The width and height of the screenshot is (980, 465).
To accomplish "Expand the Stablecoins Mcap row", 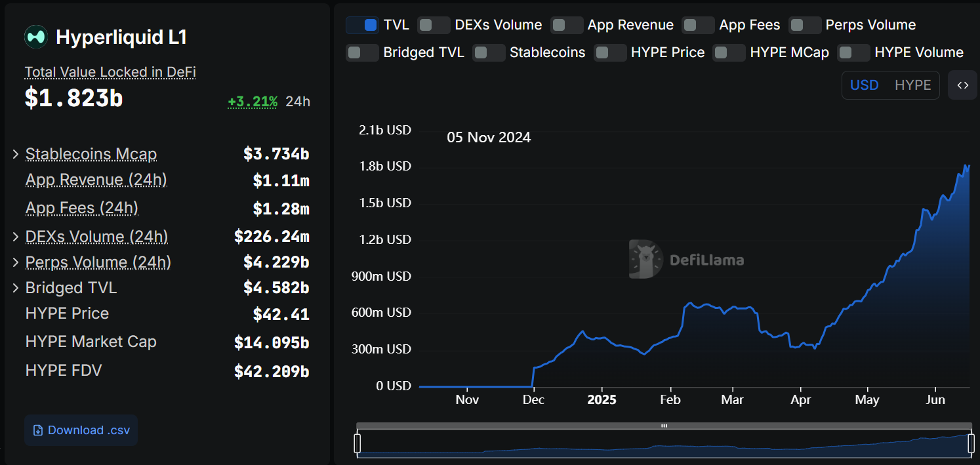I will point(16,154).
